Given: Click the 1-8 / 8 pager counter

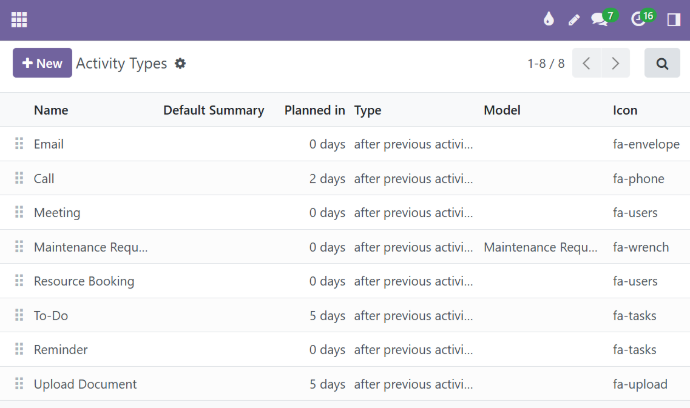Looking at the screenshot, I should coord(546,63).
